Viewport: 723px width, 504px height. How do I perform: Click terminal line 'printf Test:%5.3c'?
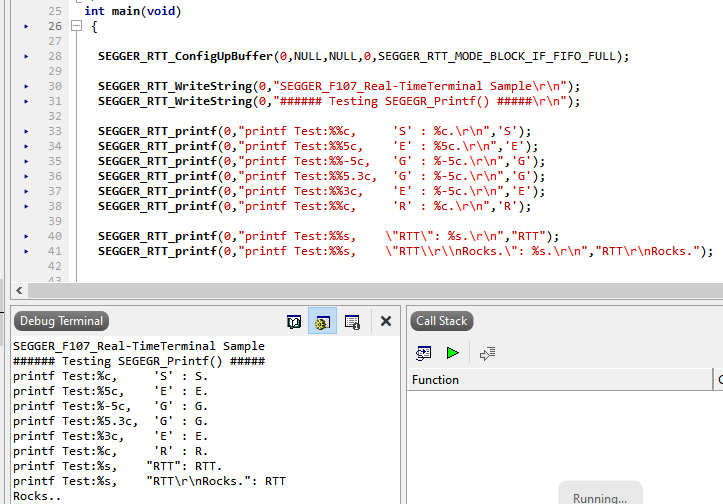tap(111, 421)
